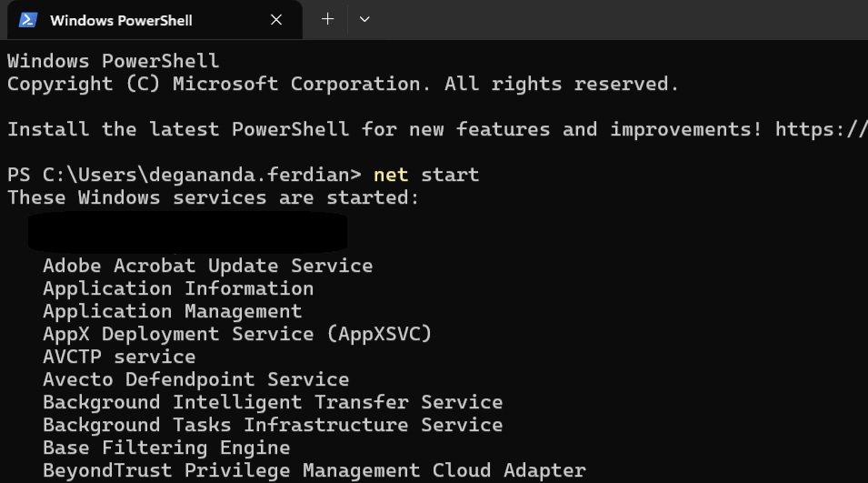The height and width of the screenshot is (483, 868).
Task: Click the AppX Deployment Service (AppXSVC) line
Action: pos(237,334)
